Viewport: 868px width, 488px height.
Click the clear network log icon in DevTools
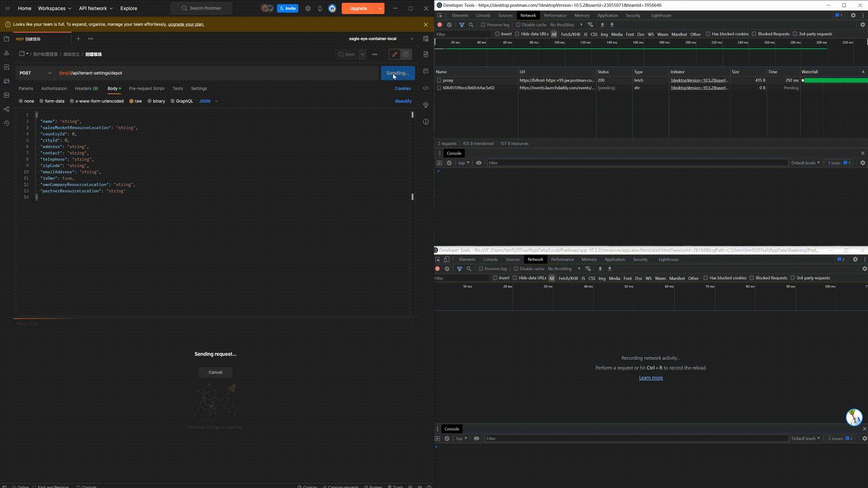click(x=449, y=25)
